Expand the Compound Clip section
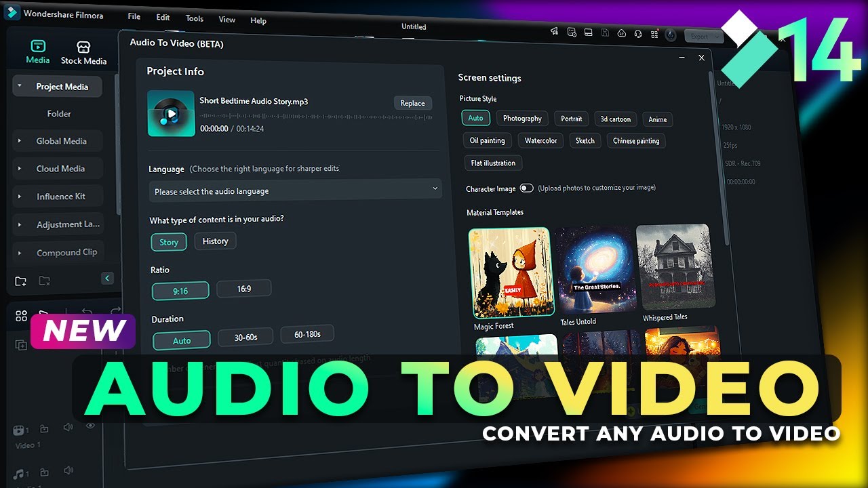This screenshot has width=868, height=488. coord(20,253)
